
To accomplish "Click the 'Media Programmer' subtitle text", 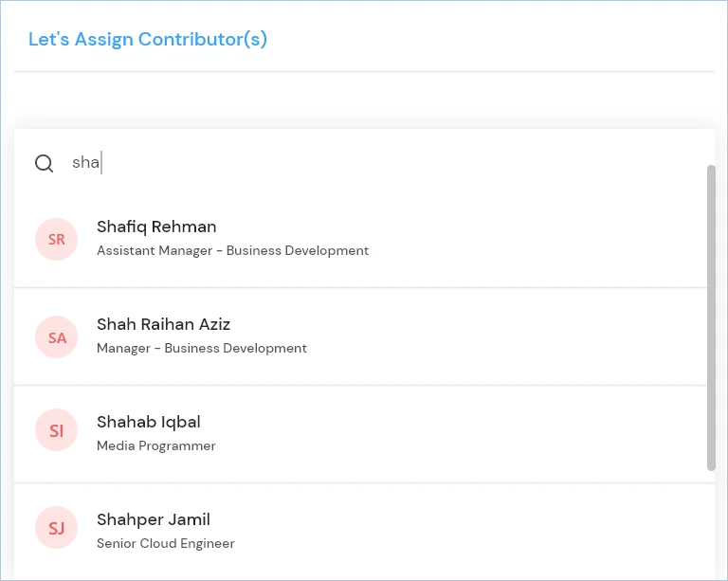I will pyautogui.click(x=156, y=446).
